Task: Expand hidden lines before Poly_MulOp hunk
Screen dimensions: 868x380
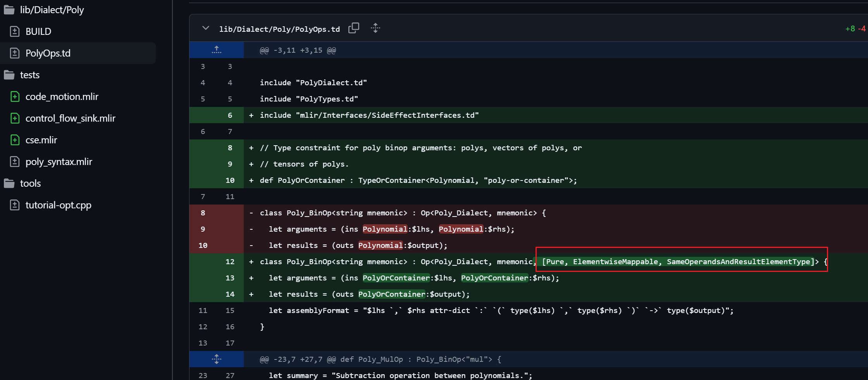Action: click(x=217, y=359)
